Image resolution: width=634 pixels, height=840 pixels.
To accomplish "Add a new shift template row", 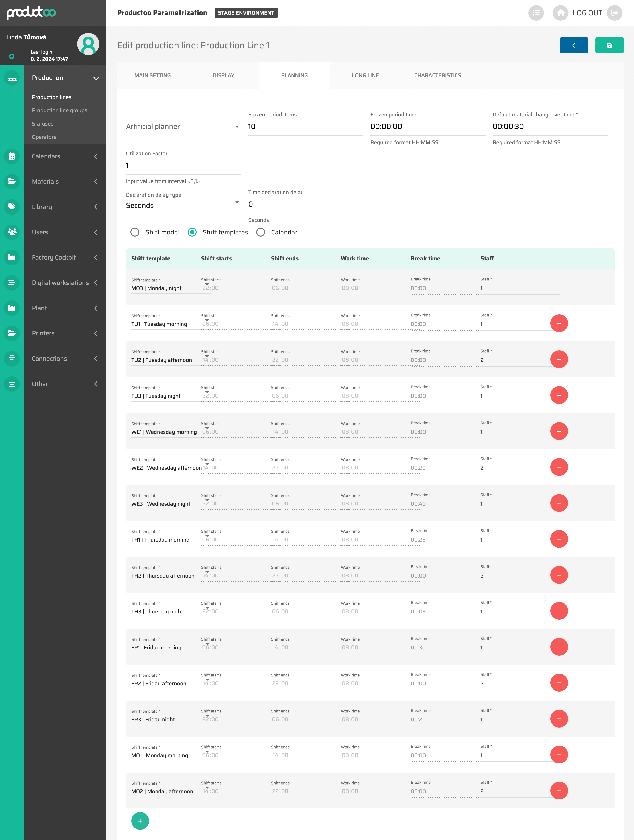I will coord(140,821).
